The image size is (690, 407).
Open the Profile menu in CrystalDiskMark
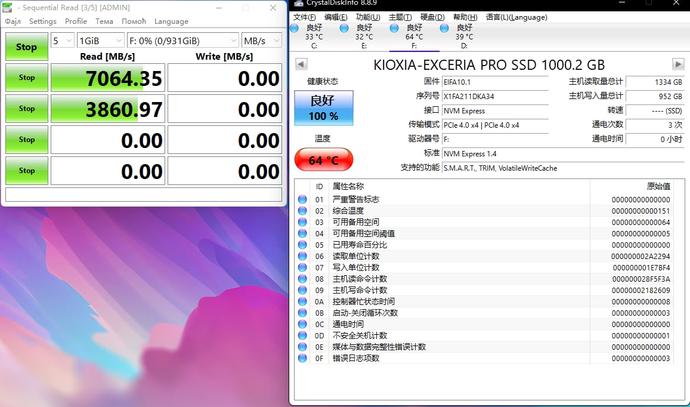[x=76, y=21]
